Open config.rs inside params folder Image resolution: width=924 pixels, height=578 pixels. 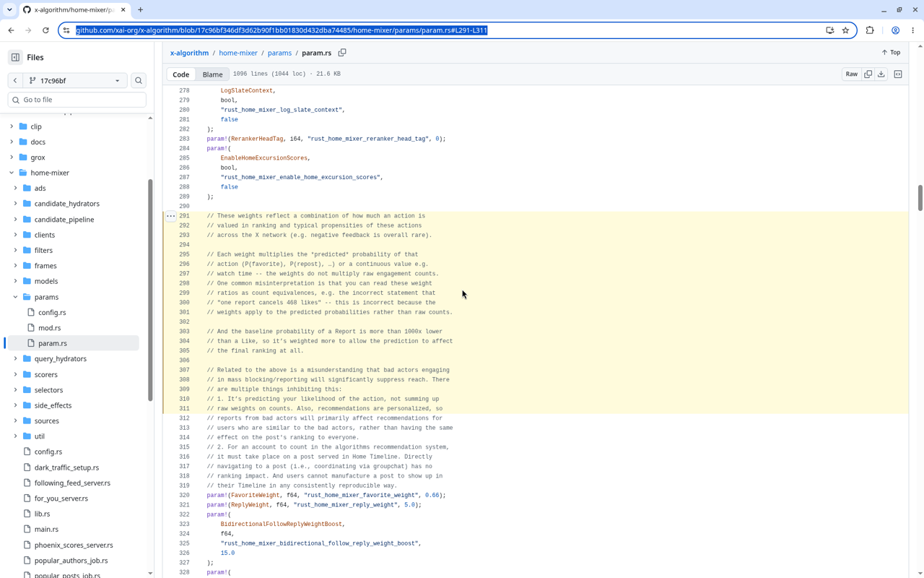pos(52,313)
